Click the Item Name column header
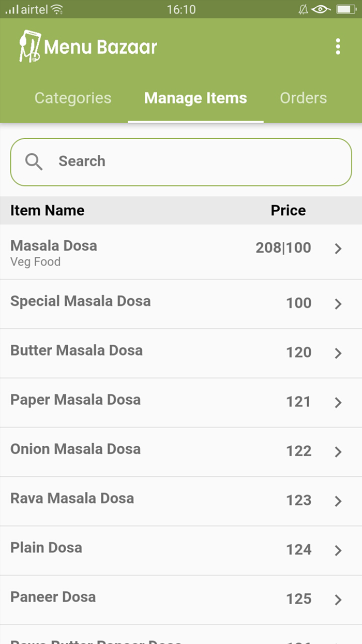Screen dimensions: 362x644 47,210
